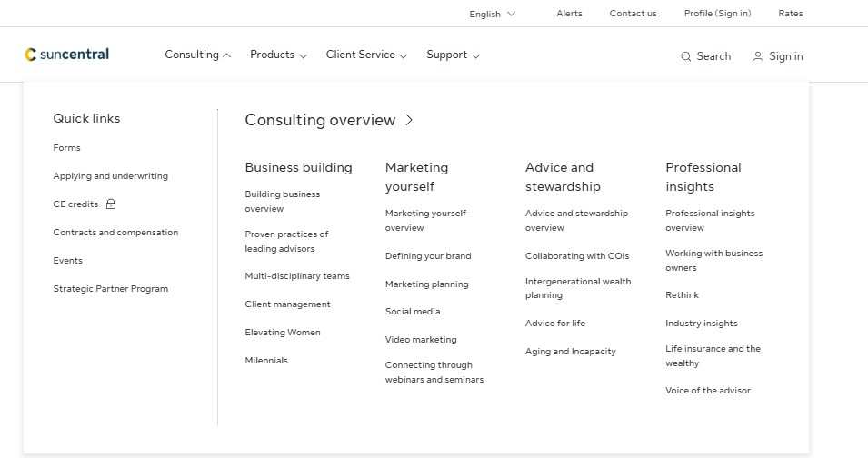The width and height of the screenshot is (868, 458).
Task: Click the Sign in person icon
Action: coord(758,56)
